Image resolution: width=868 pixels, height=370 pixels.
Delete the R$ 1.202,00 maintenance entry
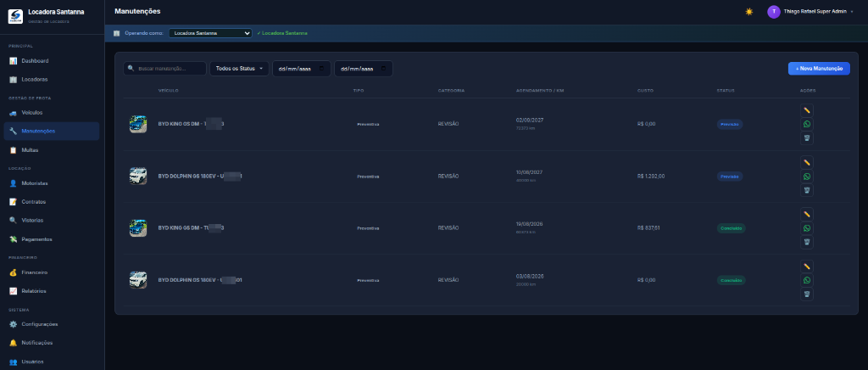pyautogui.click(x=807, y=190)
